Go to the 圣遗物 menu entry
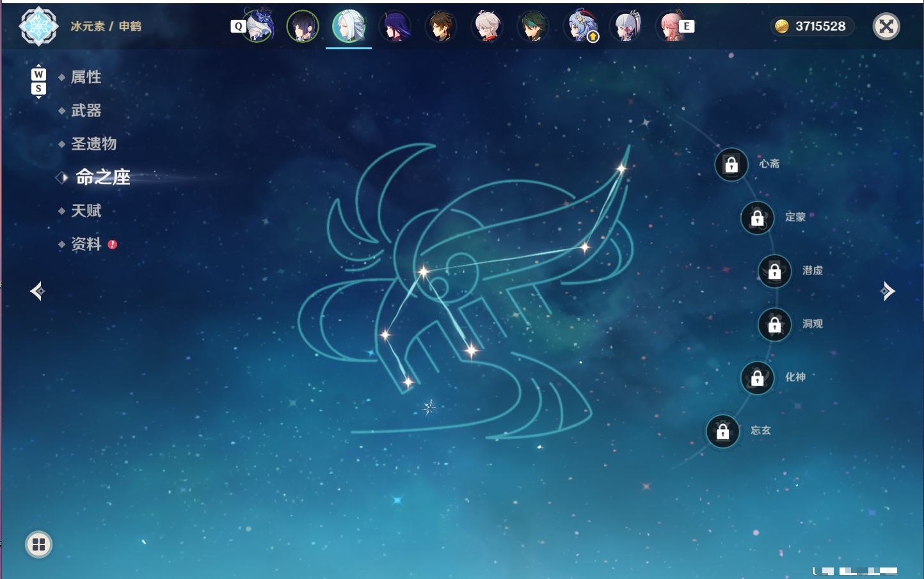The image size is (924, 579). [93, 144]
